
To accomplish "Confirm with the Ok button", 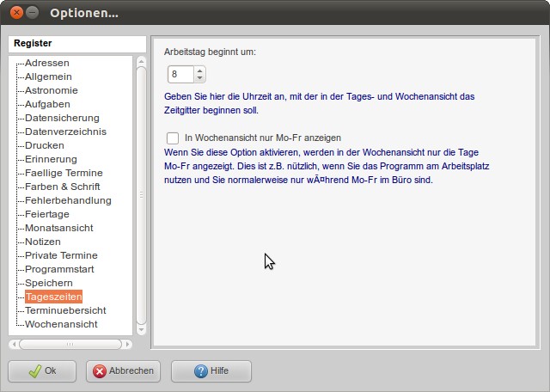I will point(42,371).
